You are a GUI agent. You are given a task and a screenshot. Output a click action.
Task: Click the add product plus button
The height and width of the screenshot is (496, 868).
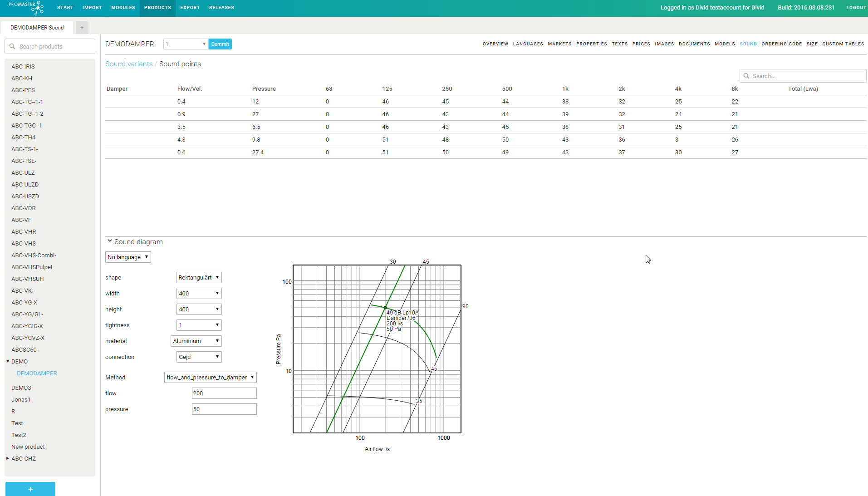(x=30, y=489)
